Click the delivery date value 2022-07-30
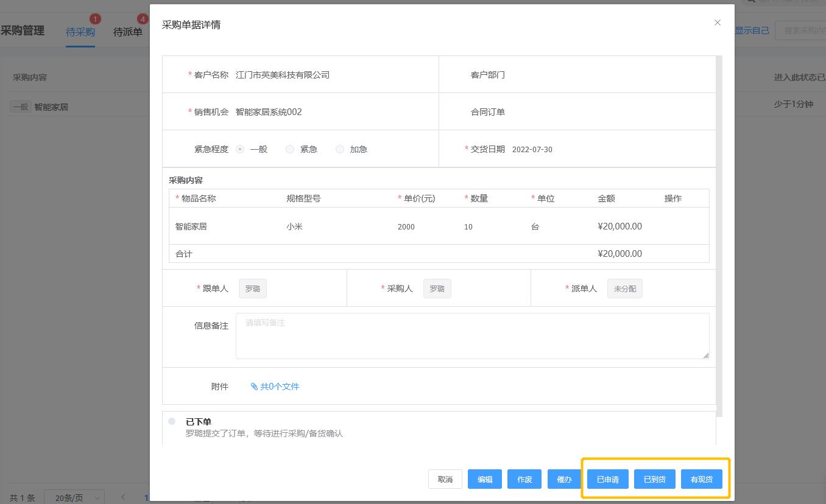 point(532,149)
